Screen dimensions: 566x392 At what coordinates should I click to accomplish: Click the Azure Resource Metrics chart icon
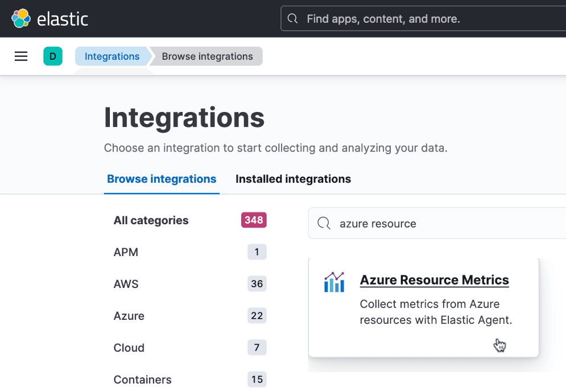coord(334,282)
